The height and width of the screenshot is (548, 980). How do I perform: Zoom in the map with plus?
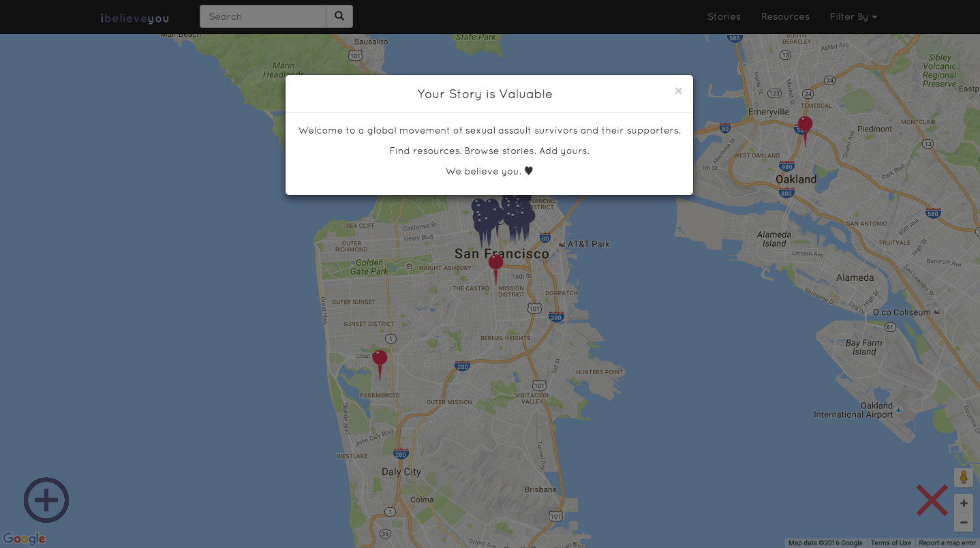point(964,504)
